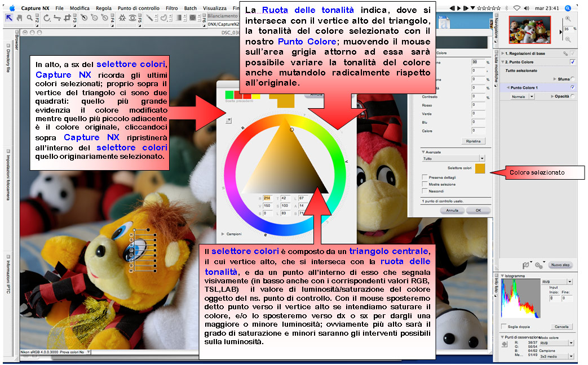Open the 3x3 medio sample size dropdown
588x365 pixels.
(556, 357)
